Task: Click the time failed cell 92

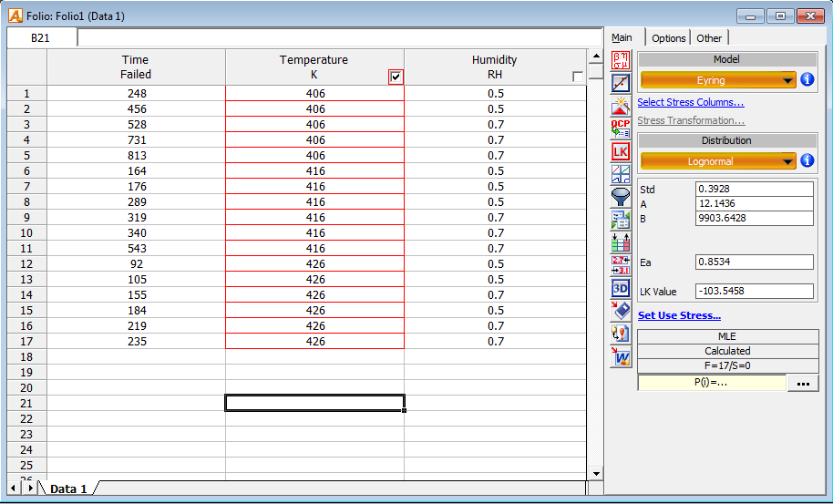Action: (136, 264)
